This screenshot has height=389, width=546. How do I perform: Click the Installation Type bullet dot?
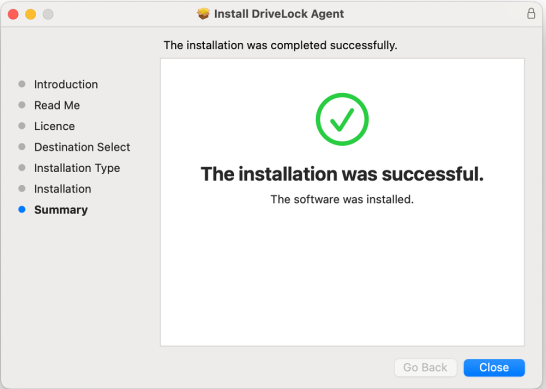(22, 168)
